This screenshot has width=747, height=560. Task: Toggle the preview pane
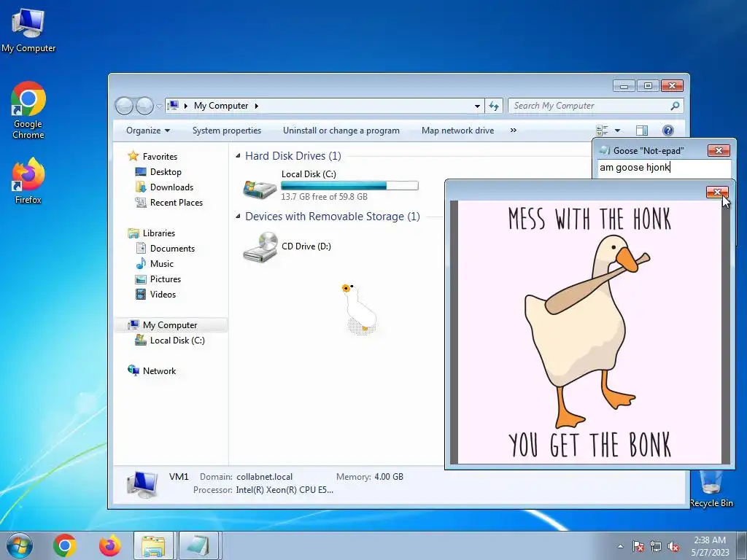[x=642, y=130]
